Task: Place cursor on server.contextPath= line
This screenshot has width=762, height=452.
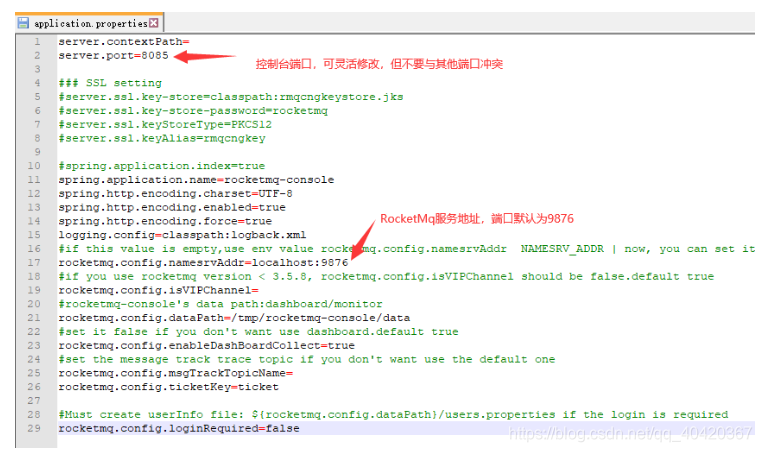Action: pos(124,42)
